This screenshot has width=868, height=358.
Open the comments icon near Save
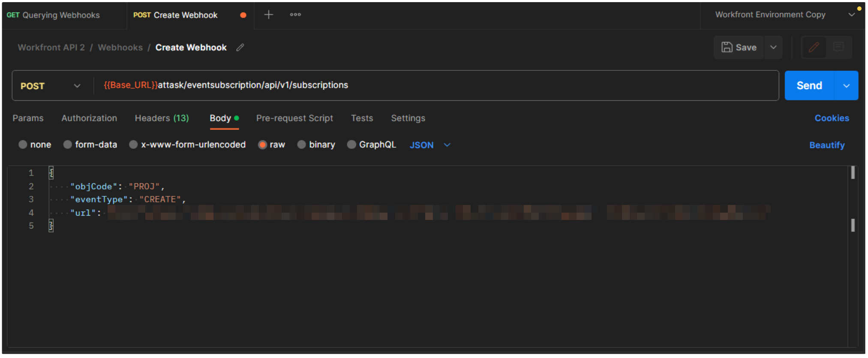[x=838, y=47]
